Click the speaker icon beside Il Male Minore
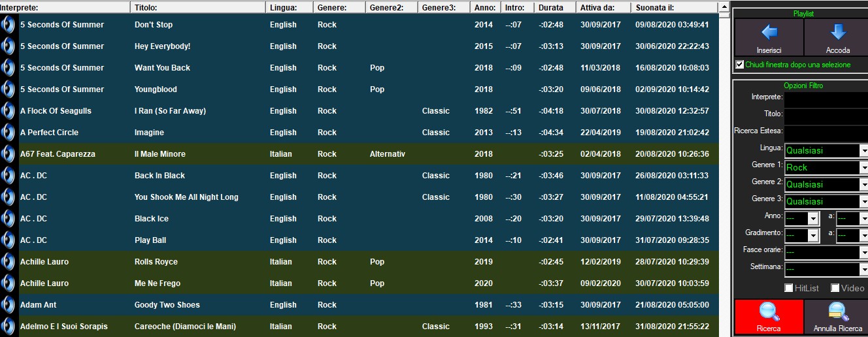 (x=8, y=154)
